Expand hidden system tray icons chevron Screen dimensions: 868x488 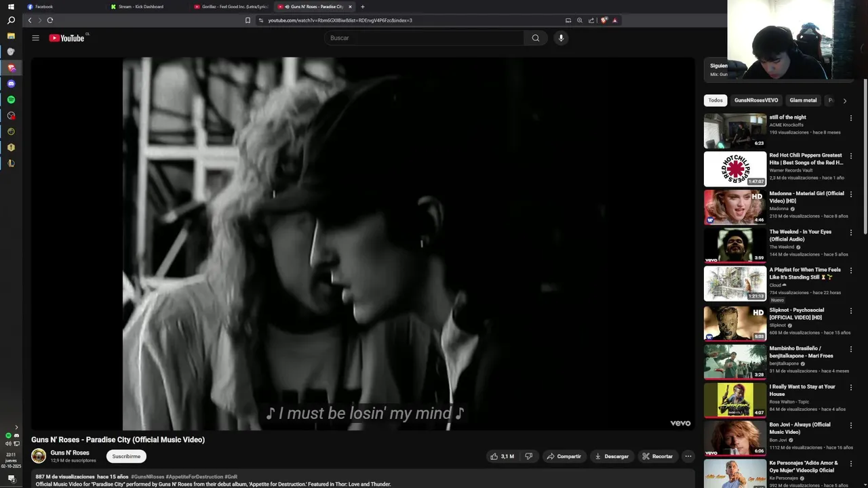tap(16, 427)
